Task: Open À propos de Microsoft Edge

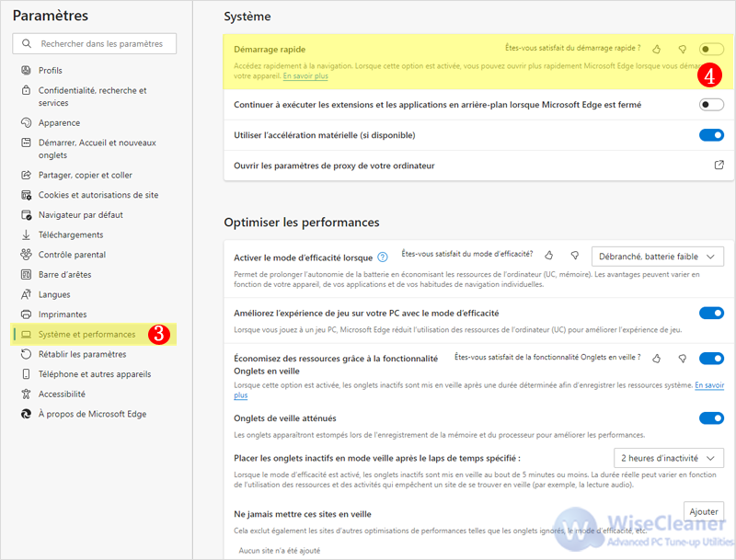Action: [x=94, y=414]
